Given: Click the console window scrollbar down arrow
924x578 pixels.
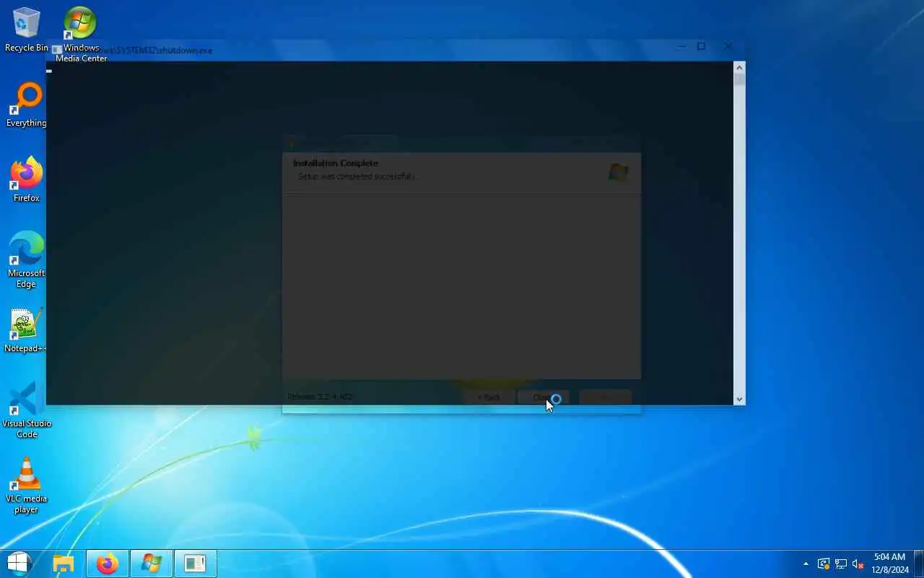Looking at the screenshot, I should coord(739,399).
